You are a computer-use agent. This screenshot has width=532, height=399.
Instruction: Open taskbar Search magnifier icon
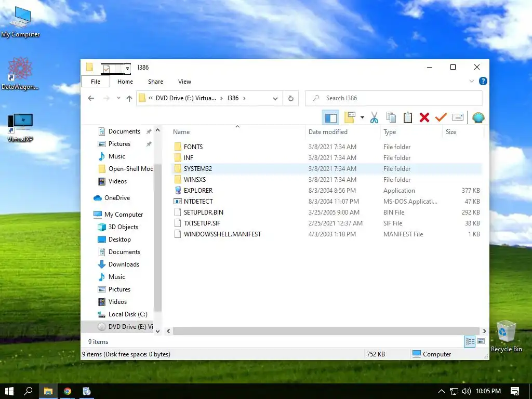pos(28,391)
